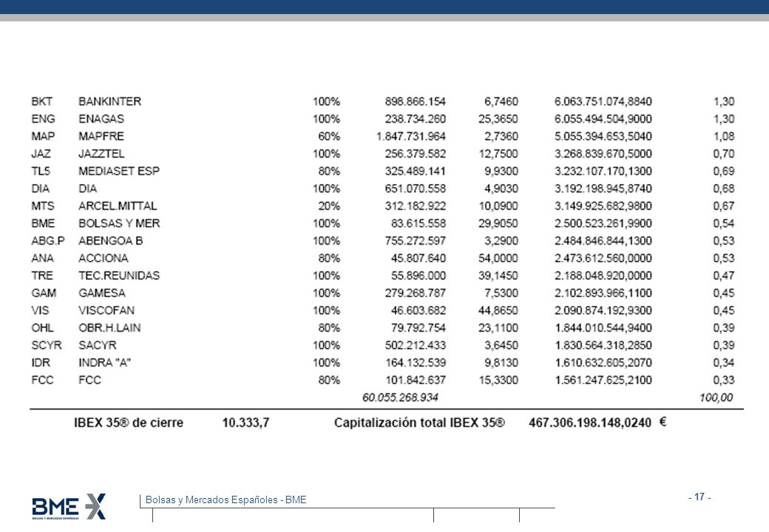Select ticker TL5
This screenshot has height=532, width=769.
click(41, 171)
